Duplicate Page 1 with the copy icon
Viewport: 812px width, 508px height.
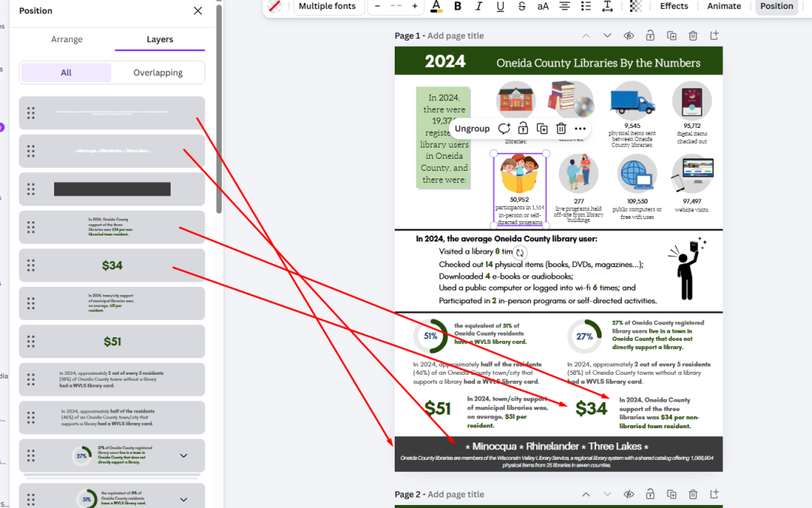671,35
